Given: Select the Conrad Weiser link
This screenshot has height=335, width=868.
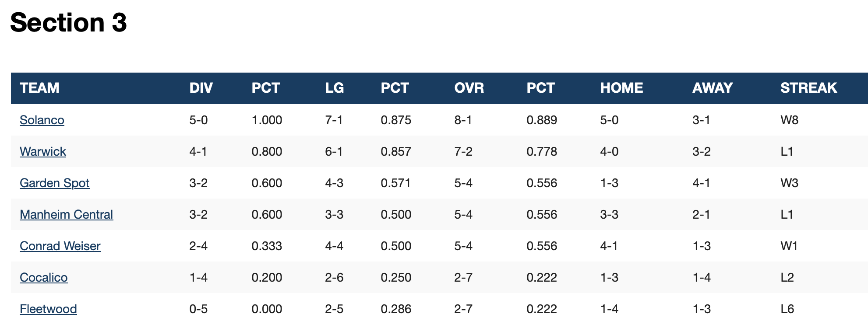Looking at the screenshot, I should [x=60, y=246].
